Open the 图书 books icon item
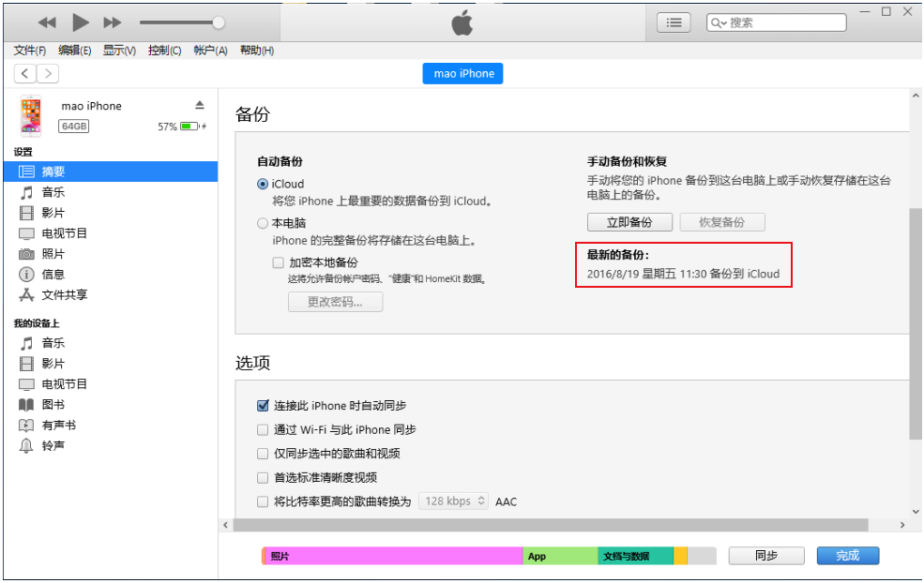Viewport: 924px width, 583px height. (x=26, y=405)
